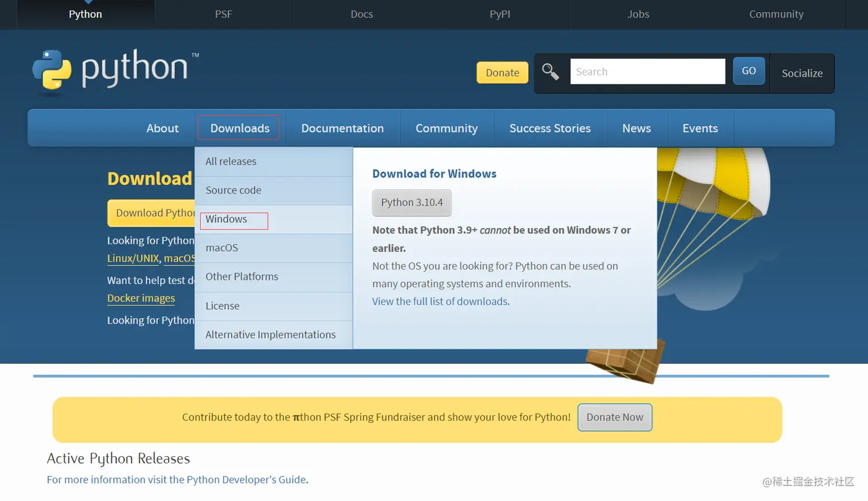Viewport: 868px width, 501px height.
Task: Open the Documentation navigation menu
Action: point(342,128)
